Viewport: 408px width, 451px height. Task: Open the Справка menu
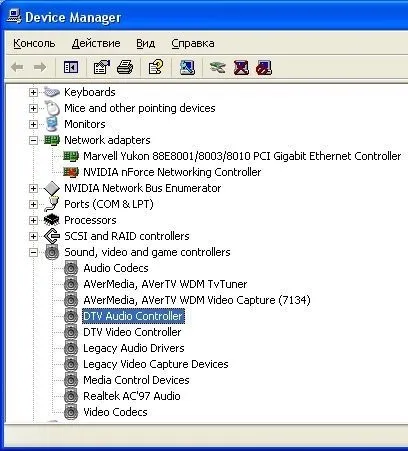193,43
